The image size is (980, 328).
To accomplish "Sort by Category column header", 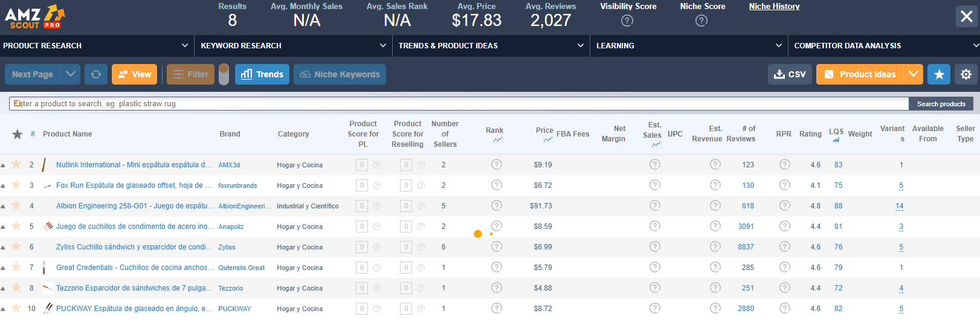I will [294, 134].
